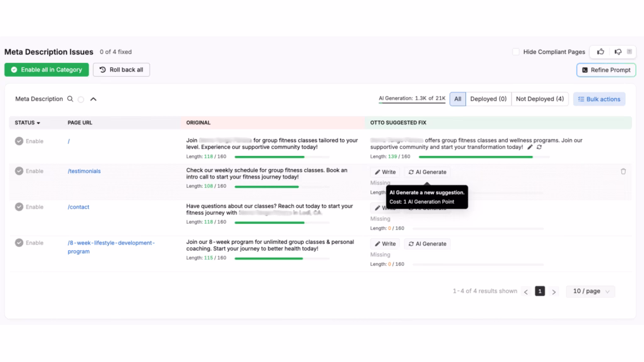Click the trash icon on the testimonials row
The image size is (644, 362).
[623, 171]
